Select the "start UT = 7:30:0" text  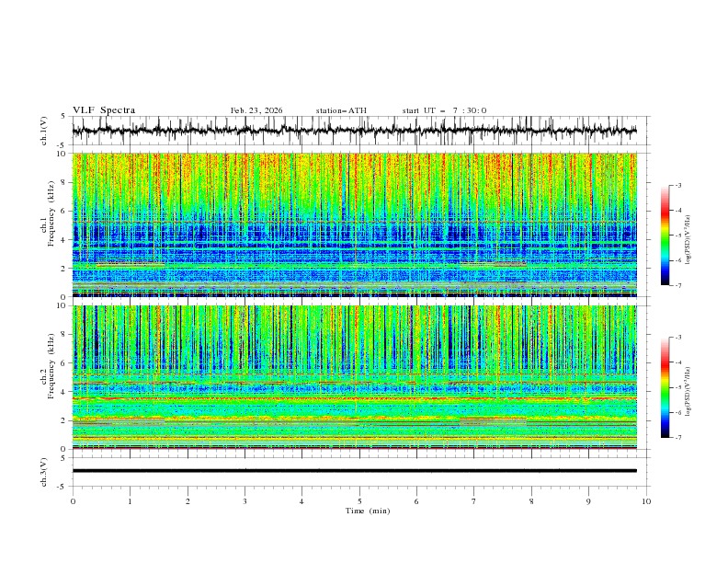pyautogui.click(x=444, y=110)
